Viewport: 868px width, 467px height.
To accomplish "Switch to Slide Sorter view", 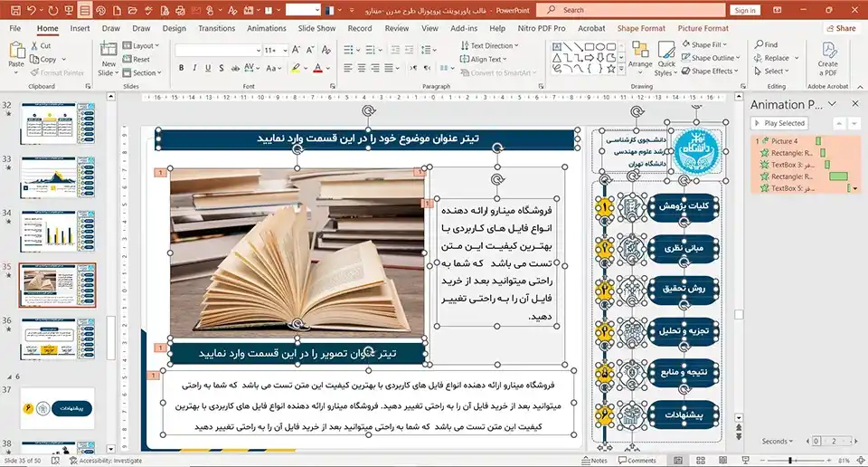I will coord(700,461).
